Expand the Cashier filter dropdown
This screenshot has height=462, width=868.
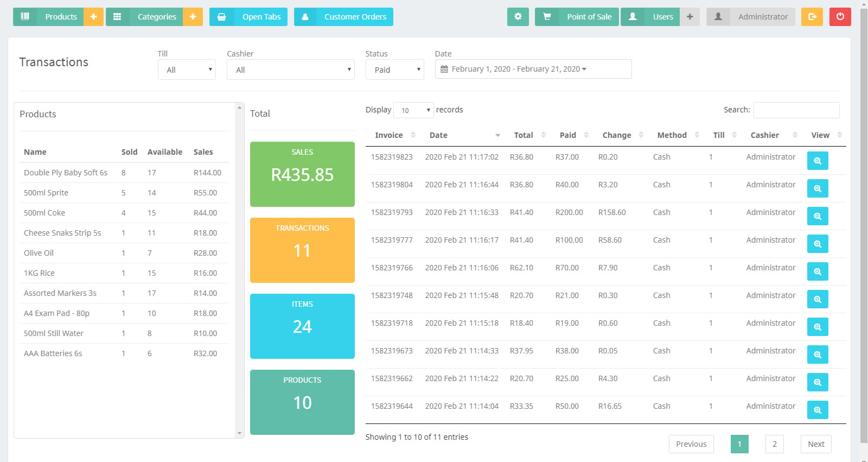pyautogui.click(x=290, y=70)
